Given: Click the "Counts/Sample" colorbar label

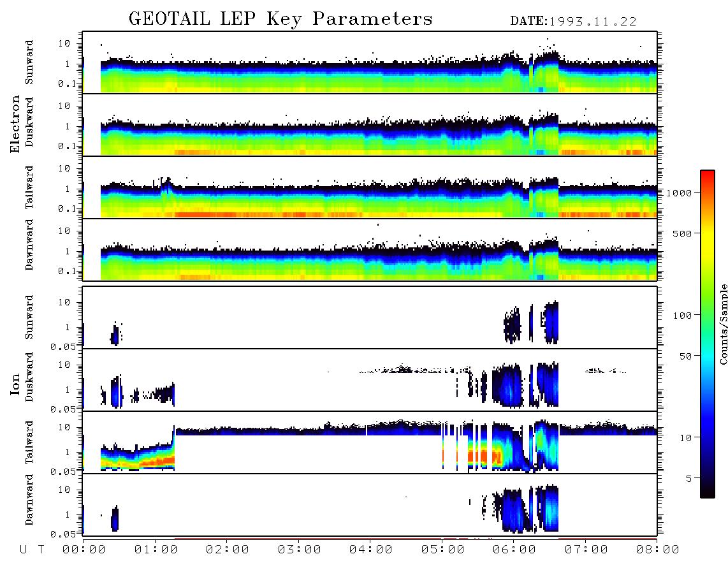Looking at the screenshot, I should click(x=724, y=324).
